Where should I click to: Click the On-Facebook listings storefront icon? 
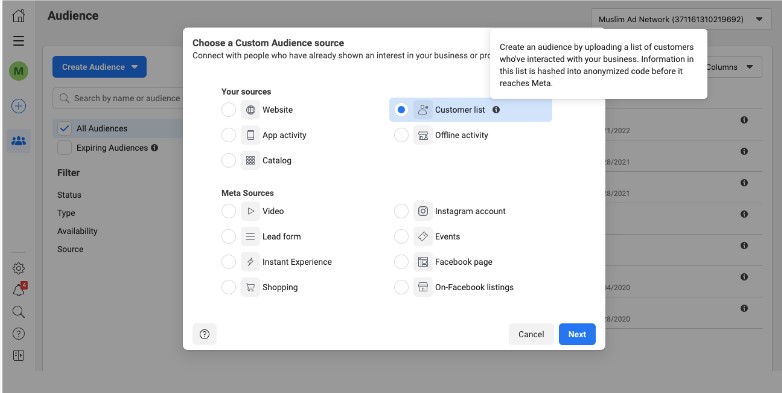(423, 287)
